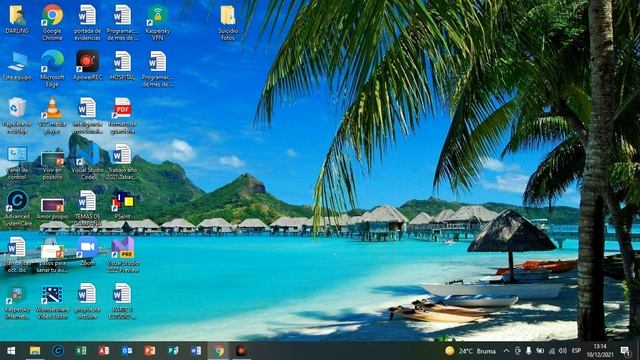Image resolution: width=640 pixels, height=360 pixels.
Task: Select 'Amor propio' PowerPoint file
Action: tap(52, 209)
